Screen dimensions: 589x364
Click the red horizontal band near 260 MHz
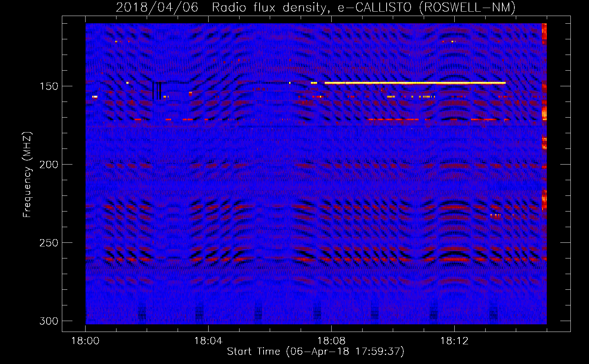pos(316,259)
